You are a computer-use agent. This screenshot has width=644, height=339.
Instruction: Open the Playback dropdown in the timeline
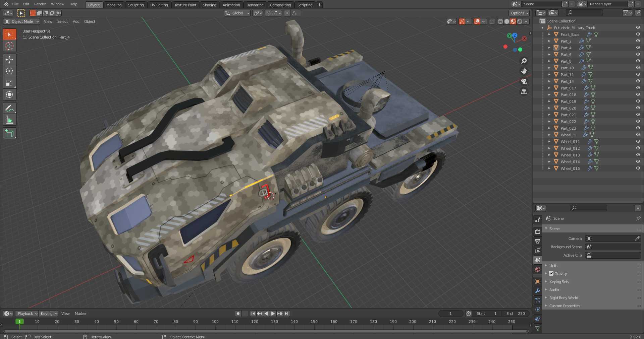[x=27, y=314]
